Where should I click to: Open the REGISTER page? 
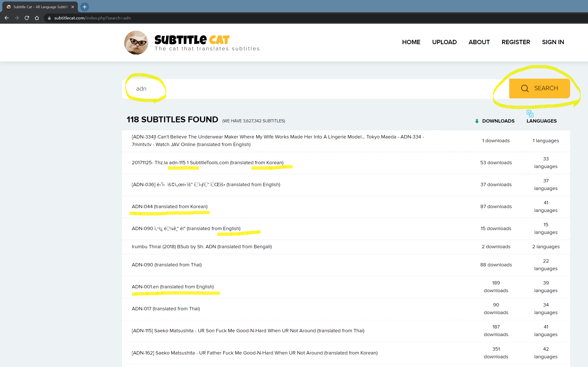point(516,42)
